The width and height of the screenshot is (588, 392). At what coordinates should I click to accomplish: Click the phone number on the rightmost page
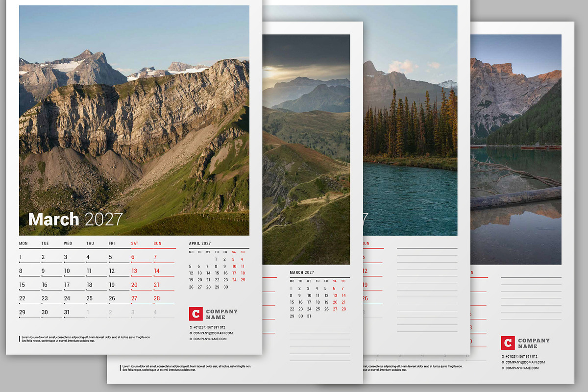click(521, 357)
